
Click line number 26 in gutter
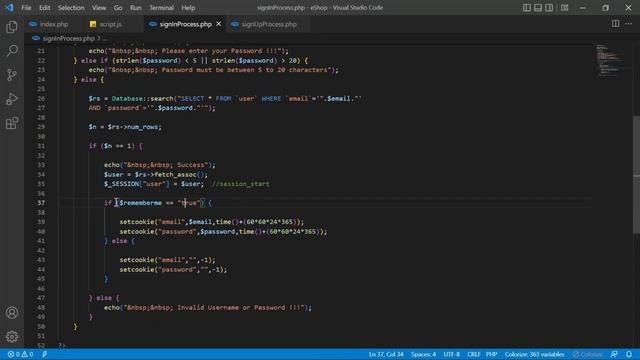[x=41, y=98]
